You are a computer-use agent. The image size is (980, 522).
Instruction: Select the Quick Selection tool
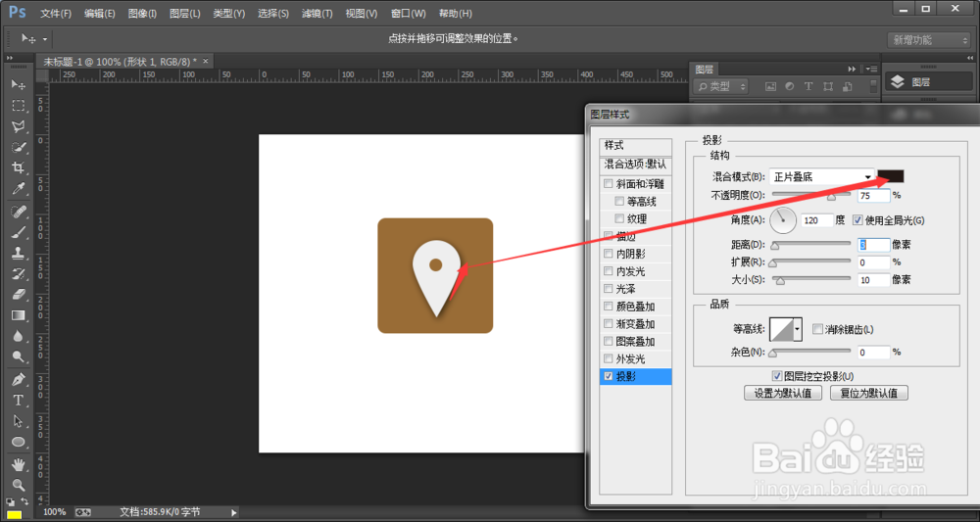[18, 147]
